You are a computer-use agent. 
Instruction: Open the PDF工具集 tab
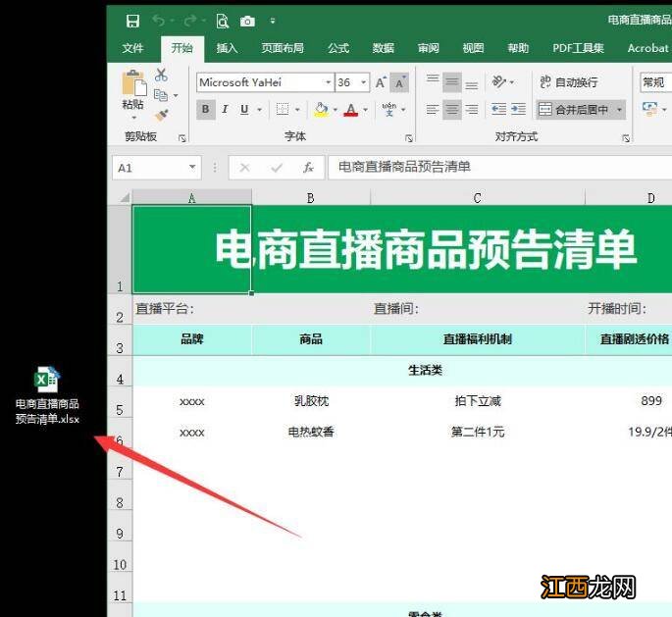[x=578, y=48]
